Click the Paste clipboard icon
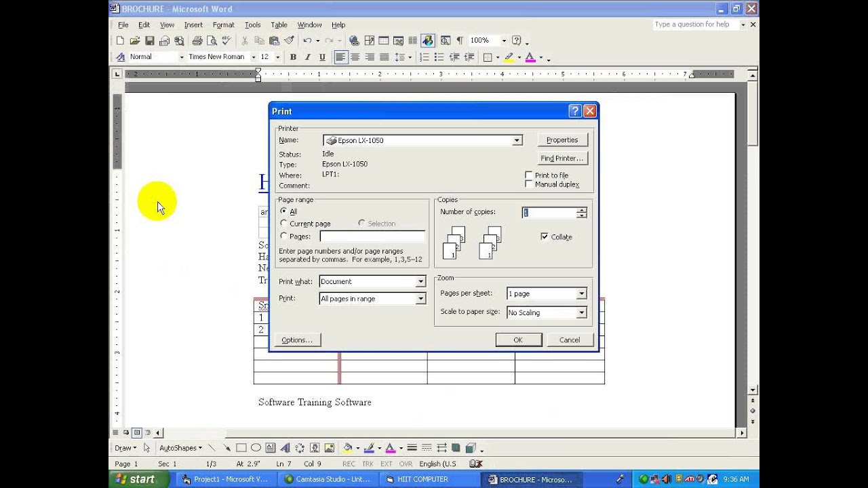The image size is (868, 488). click(274, 41)
